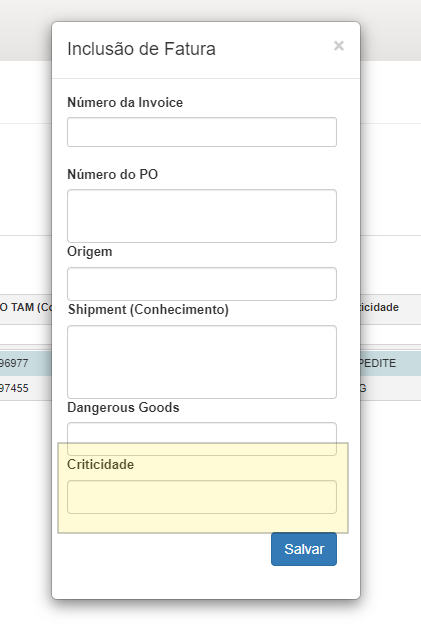Click the Shipment (Conhecimento) label
This screenshot has height=631, width=421.
[x=148, y=309]
